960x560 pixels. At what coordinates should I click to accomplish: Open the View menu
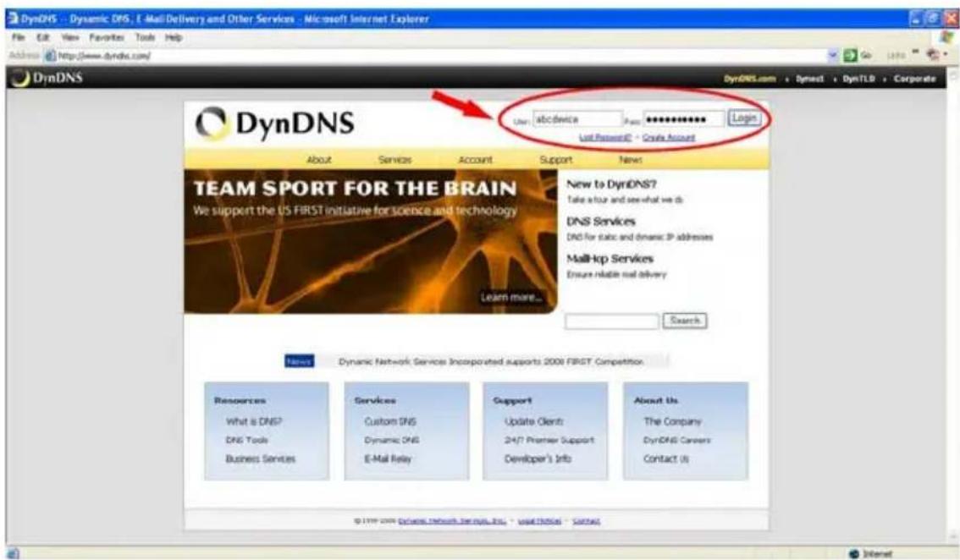pos(70,37)
